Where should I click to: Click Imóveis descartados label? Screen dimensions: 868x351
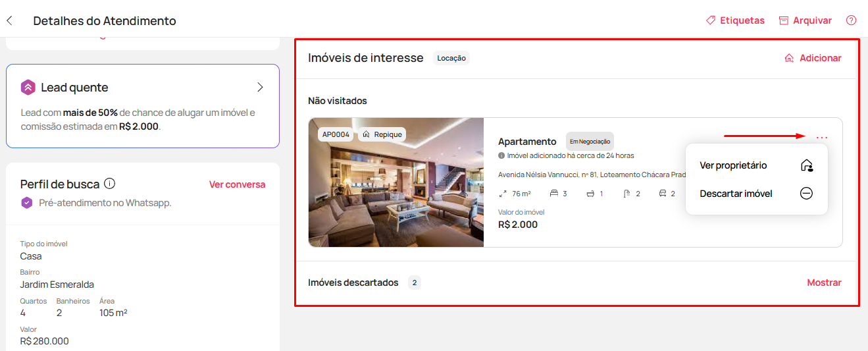point(353,283)
